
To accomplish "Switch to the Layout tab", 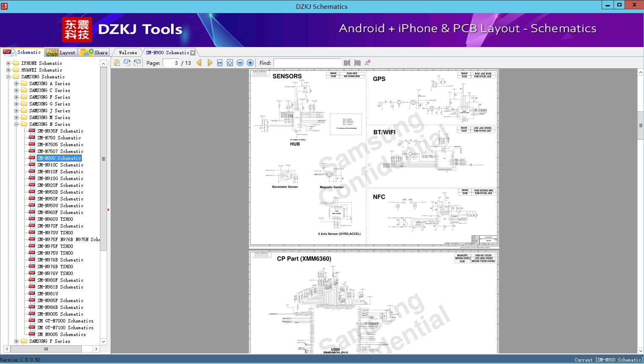I will pos(61,53).
